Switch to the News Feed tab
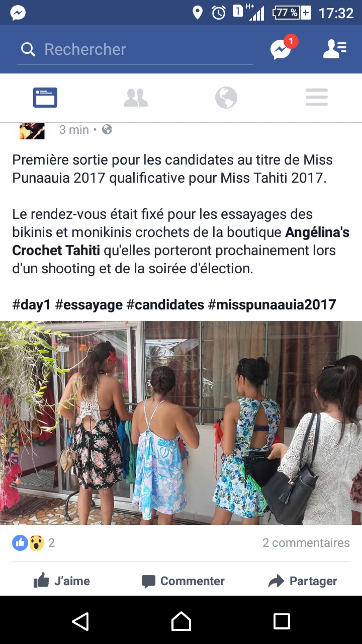This screenshot has width=362, height=644. pyautogui.click(x=45, y=97)
